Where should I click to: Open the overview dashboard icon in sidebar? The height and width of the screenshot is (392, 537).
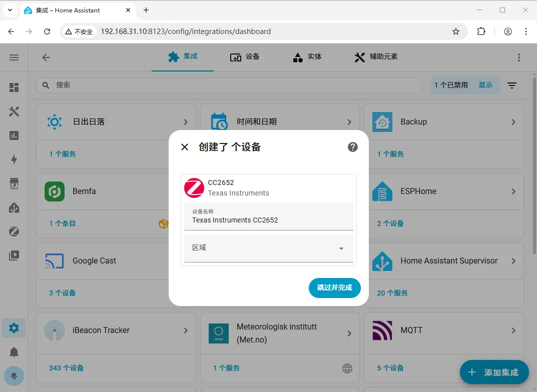click(x=14, y=87)
